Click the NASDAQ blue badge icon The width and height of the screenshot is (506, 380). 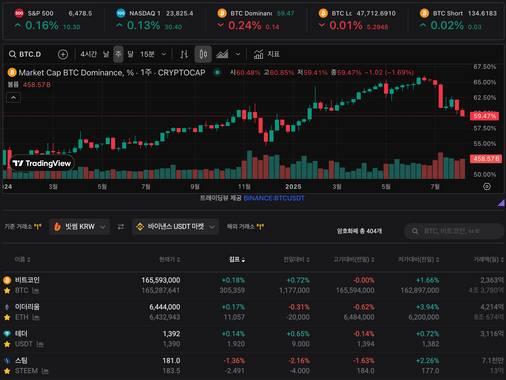tap(121, 13)
